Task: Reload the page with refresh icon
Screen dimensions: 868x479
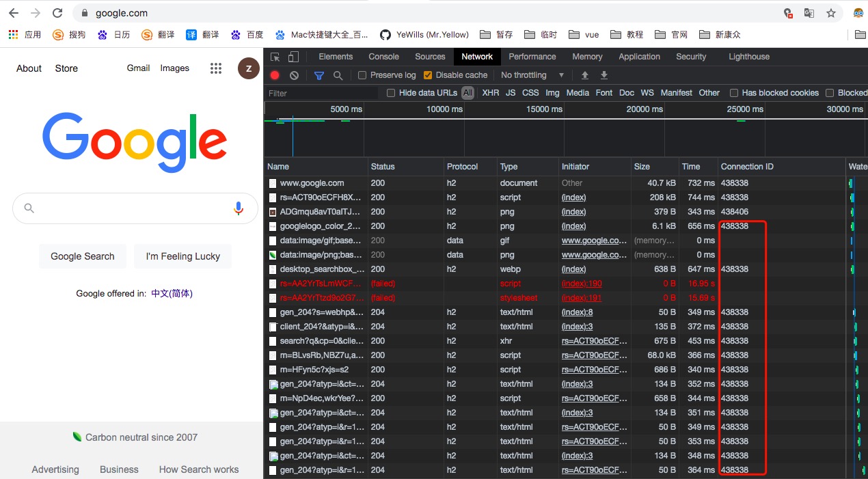Action: [57, 13]
